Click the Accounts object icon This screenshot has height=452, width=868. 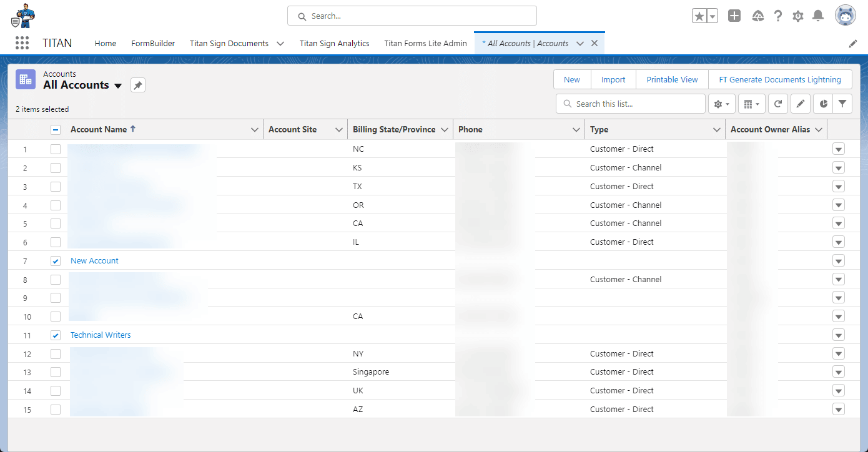point(26,79)
